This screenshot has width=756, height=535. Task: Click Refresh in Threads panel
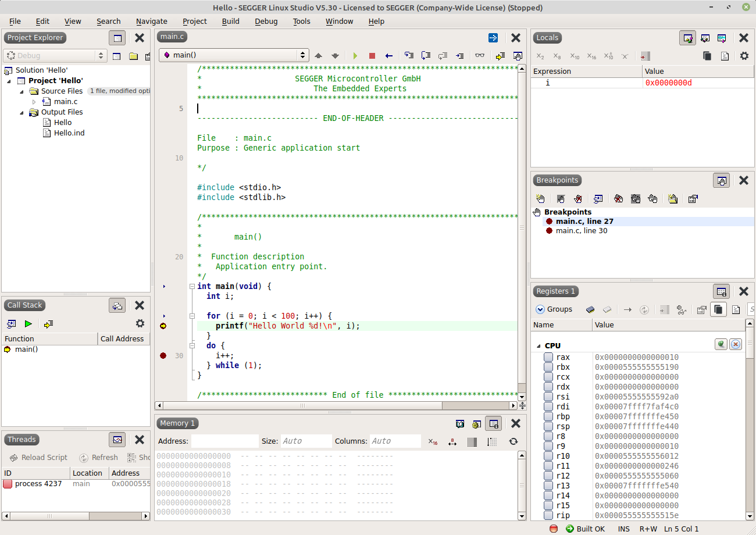coord(98,458)
